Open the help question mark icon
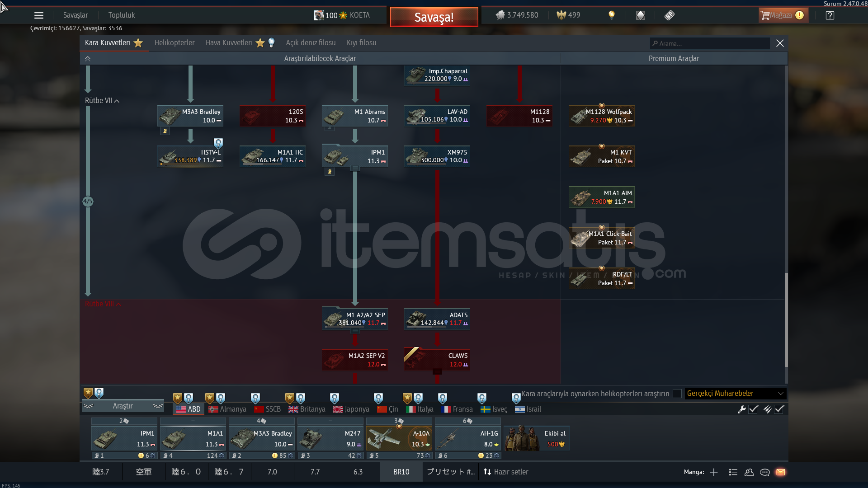The width and height of the screenshot is (868, 488). coord(830,15)
